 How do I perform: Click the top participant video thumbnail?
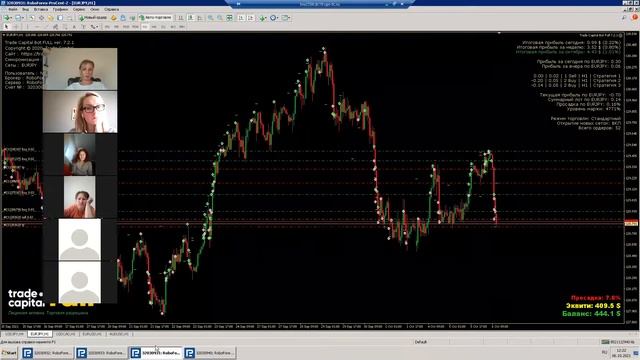[x=80, y=69]
